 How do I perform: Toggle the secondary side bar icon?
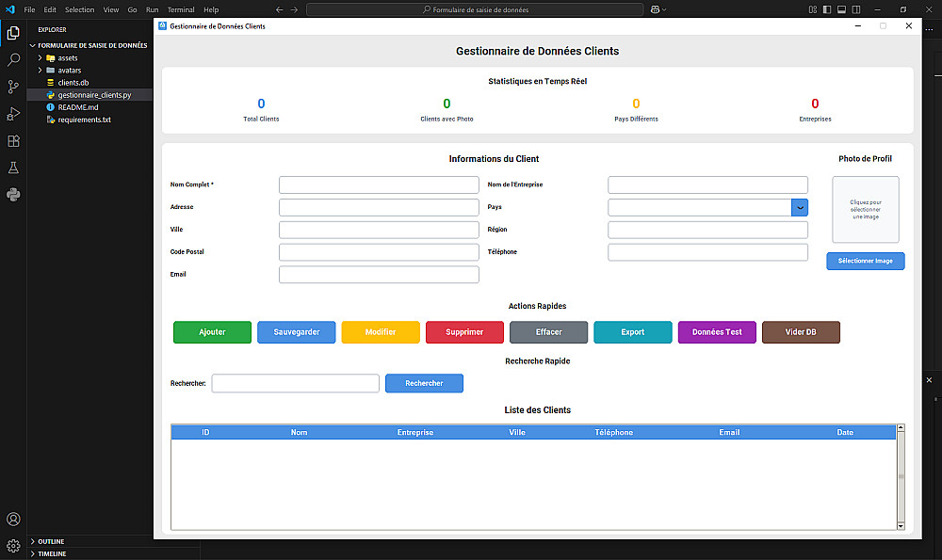(x=856, y=9)
